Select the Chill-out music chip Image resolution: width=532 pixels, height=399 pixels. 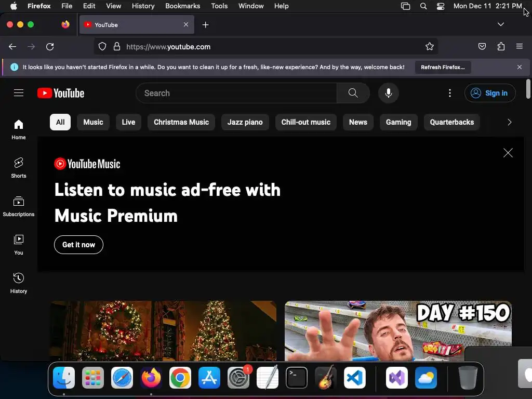click(x=305, y=122)
